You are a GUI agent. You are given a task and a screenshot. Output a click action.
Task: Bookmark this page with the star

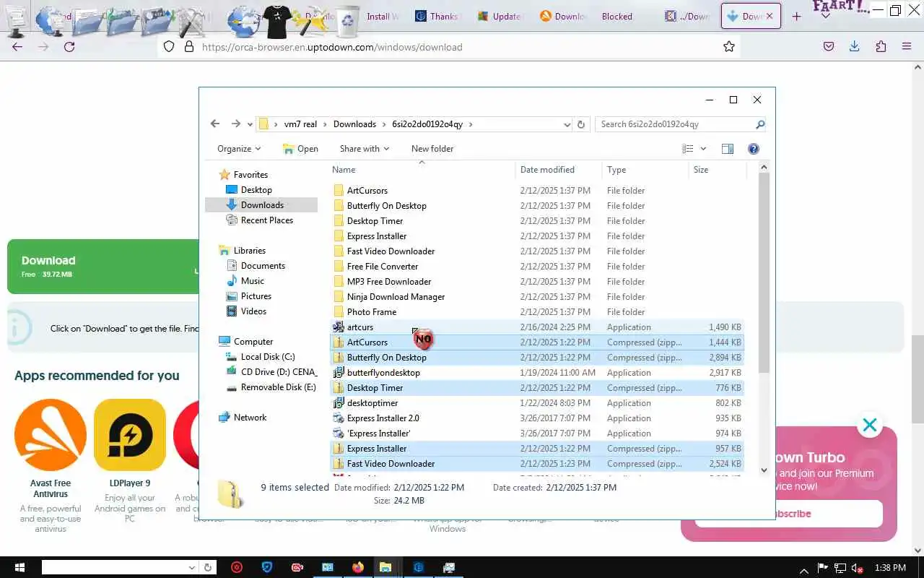pos(729,46)
